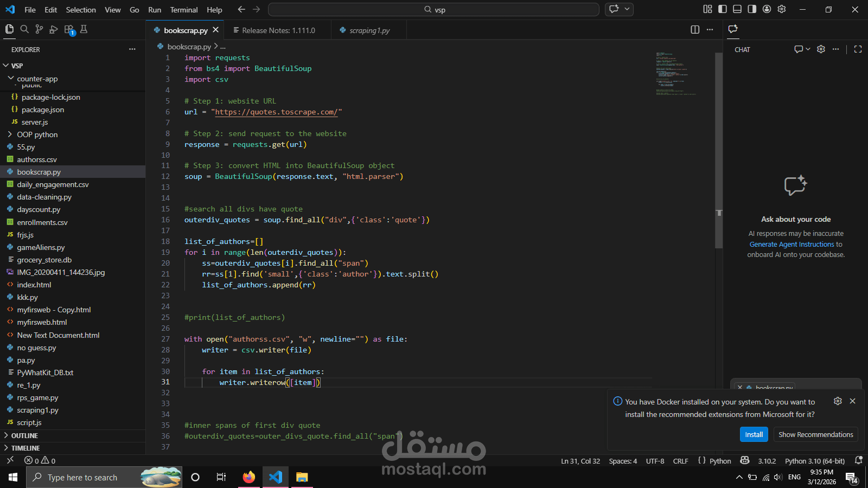Open the VS Code icon on the taskbar
This screenshot has height=488, width=868.
(x=275, y=477)
